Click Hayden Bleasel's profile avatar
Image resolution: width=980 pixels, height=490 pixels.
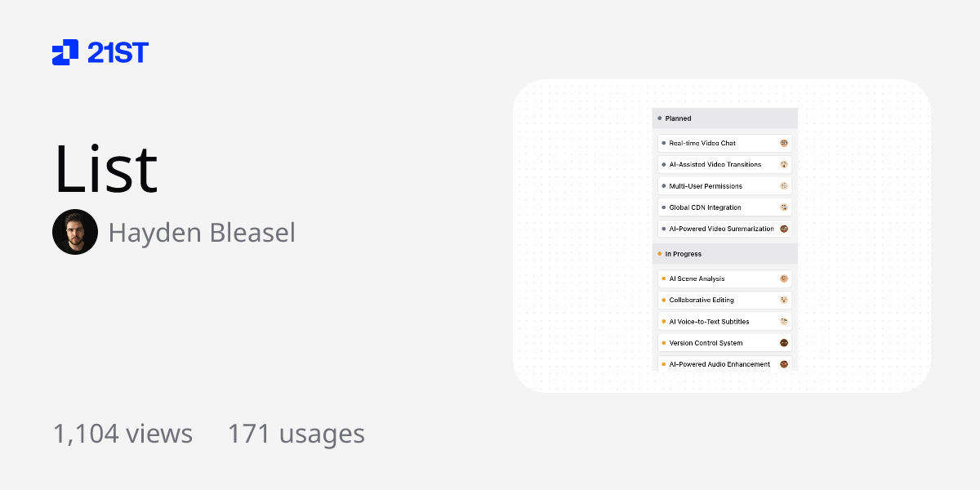click(x=75, y=232)
